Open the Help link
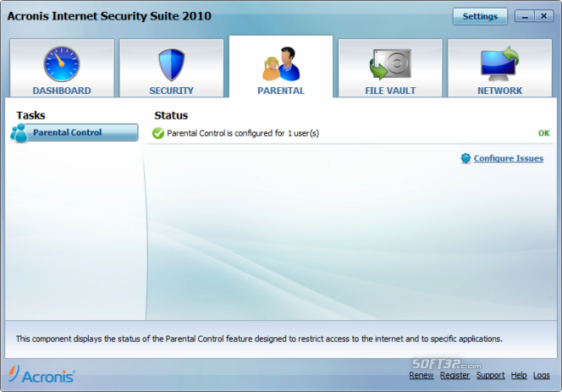Screen dimensions: 562x392 click(x=519, y=375)
